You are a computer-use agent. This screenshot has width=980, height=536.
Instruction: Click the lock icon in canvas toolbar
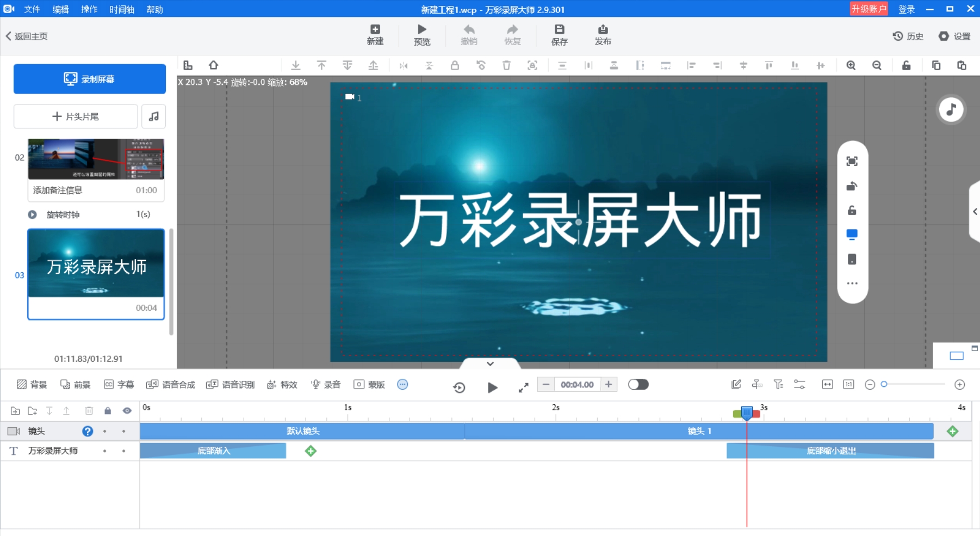[455, 65]
